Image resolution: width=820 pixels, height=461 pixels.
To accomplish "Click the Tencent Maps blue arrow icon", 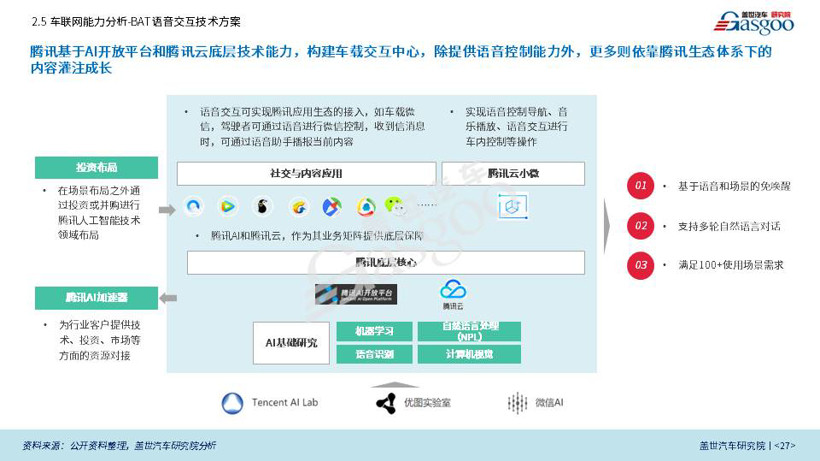I will (332, 208).
